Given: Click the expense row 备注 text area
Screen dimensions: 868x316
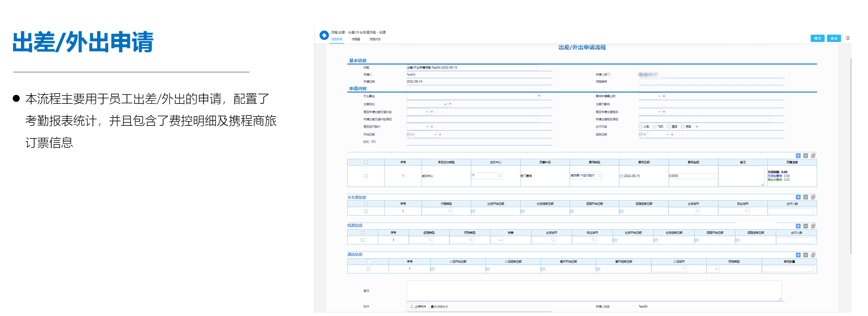Looking at the screenshot, I should pyautogui.click(x=742, y=176).
